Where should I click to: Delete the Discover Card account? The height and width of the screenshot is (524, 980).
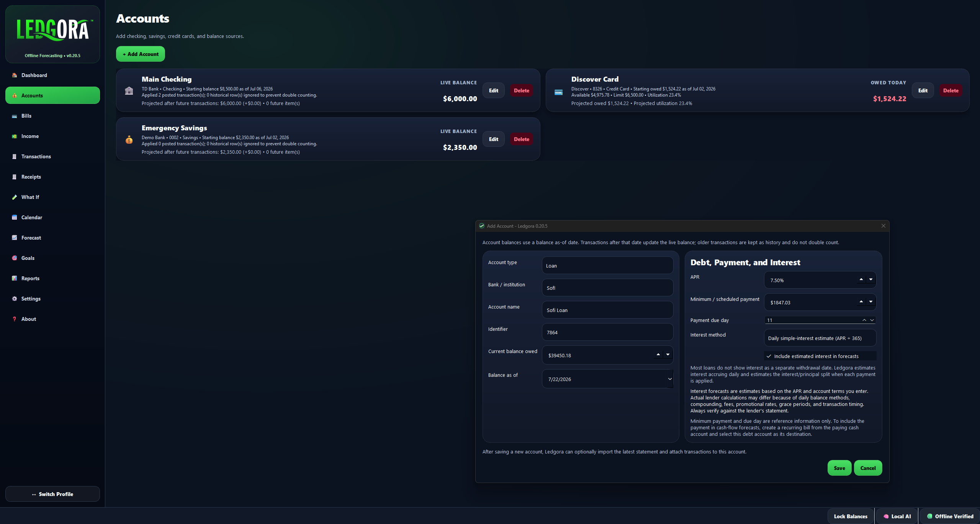(951, 90)
